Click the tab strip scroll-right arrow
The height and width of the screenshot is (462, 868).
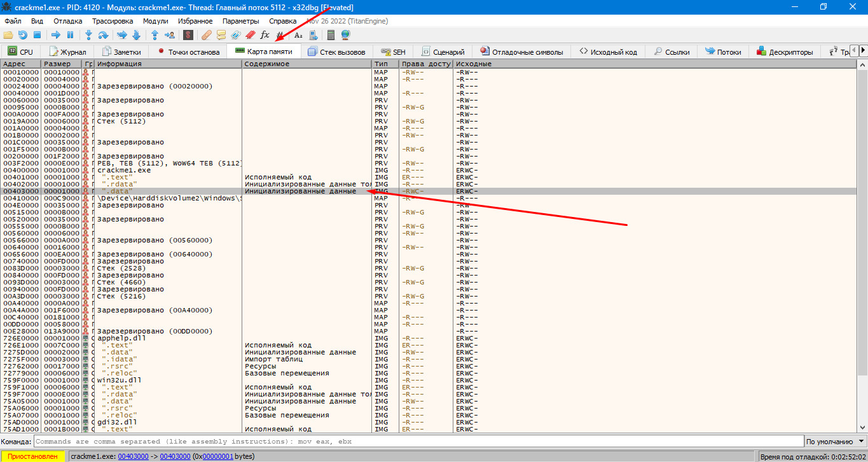863,51
